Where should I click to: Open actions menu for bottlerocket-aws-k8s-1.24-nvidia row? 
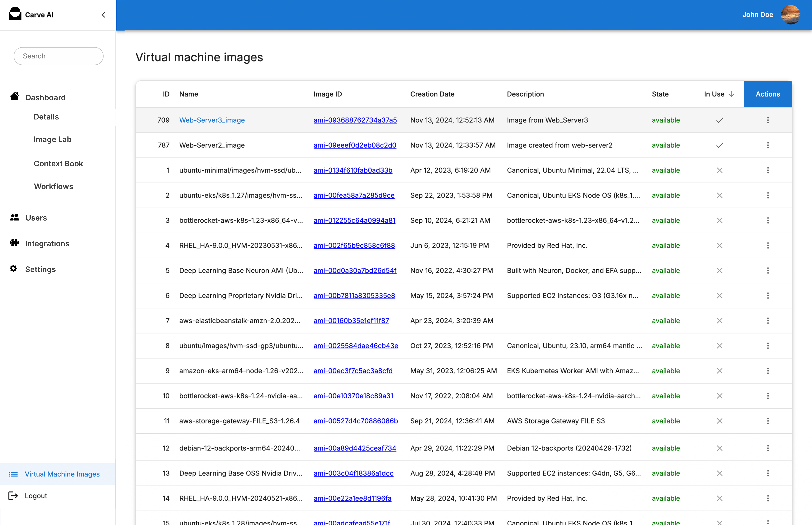pyautogui.click(x=768, y=396)
